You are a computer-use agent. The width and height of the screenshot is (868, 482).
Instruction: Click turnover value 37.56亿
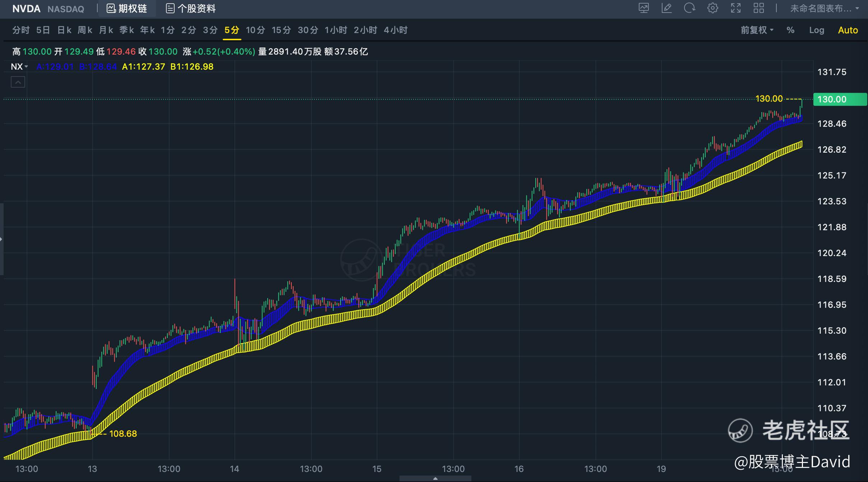[x=351, y=52]
